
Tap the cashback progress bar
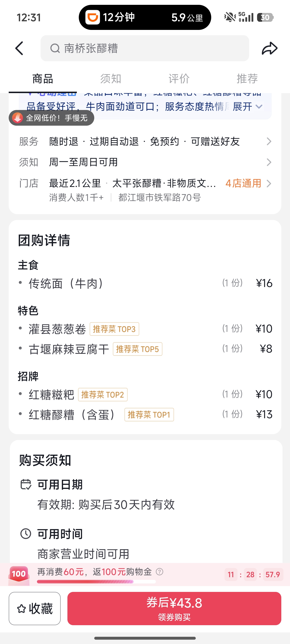(x=96, y=582)
